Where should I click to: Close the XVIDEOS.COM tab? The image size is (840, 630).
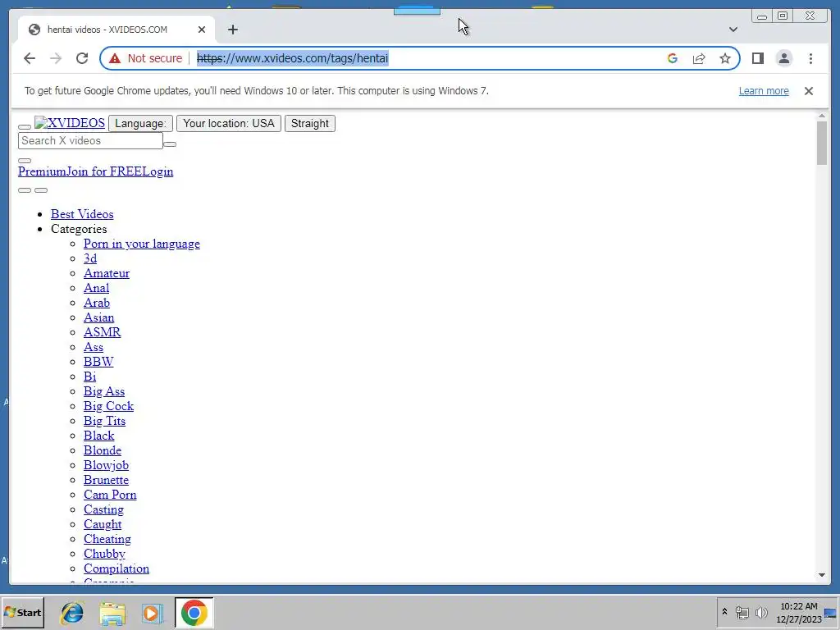click(x=202, y=30)
